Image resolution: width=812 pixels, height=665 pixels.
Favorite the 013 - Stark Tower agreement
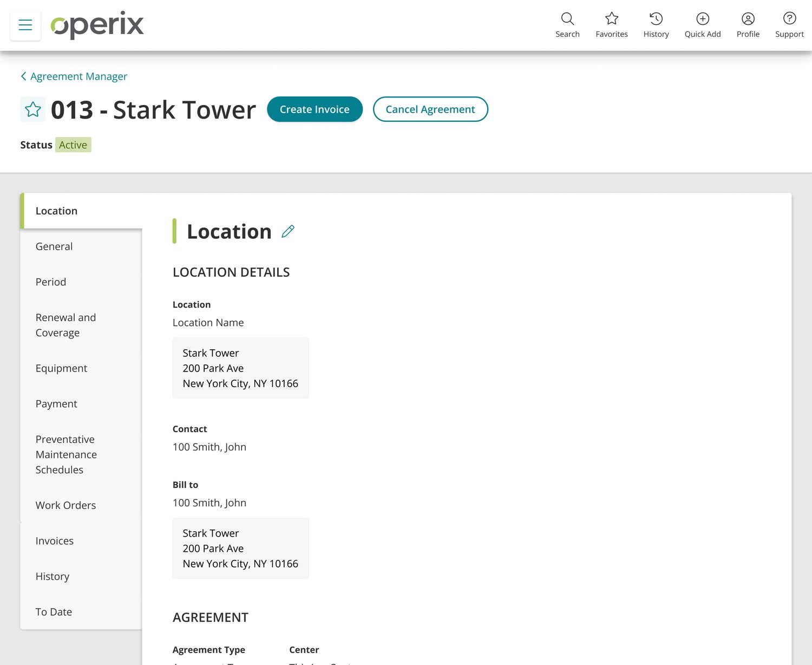(x=33, y=109)
